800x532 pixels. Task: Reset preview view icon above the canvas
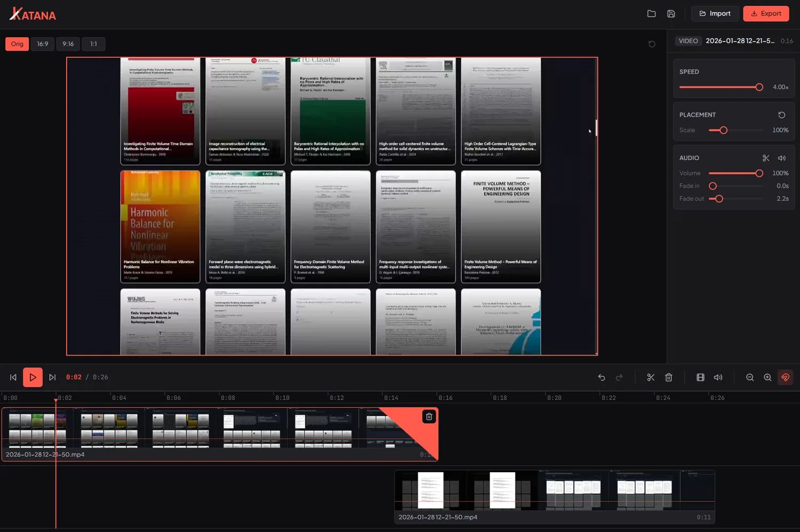(652, 44)
